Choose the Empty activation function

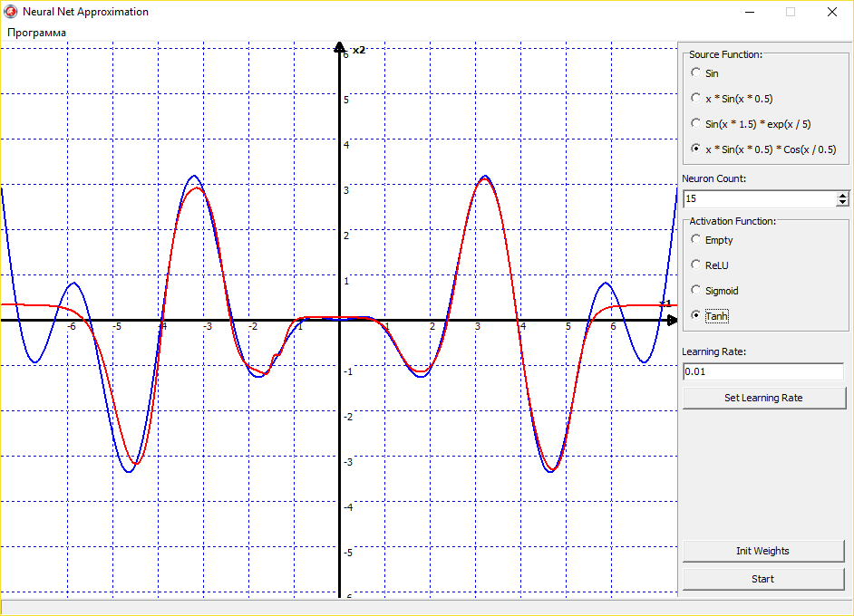(712, 240)
